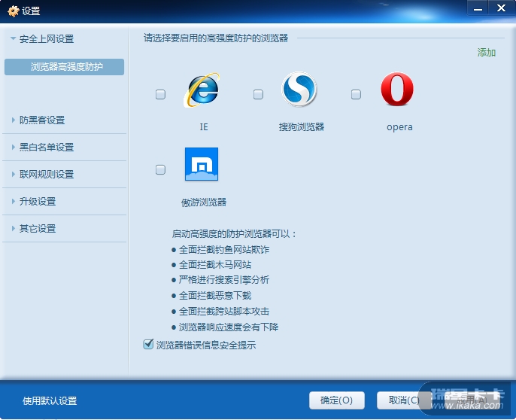The image size is (516, 420).
Task: Click the text 全面拦截恶意下载
Action: tap(215, 296)
